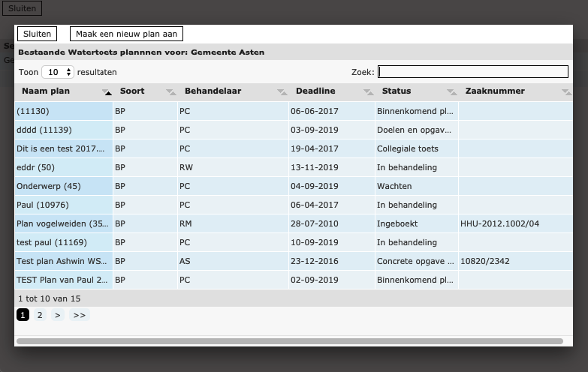Sort by Status column arrow icon
This screenshot has width=588, height=372.
451,92
